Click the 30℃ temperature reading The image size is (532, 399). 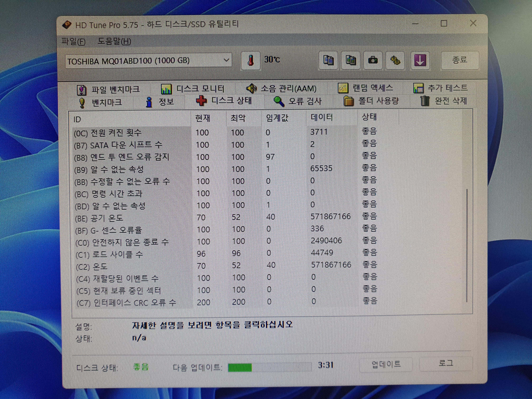coord(272,59)
